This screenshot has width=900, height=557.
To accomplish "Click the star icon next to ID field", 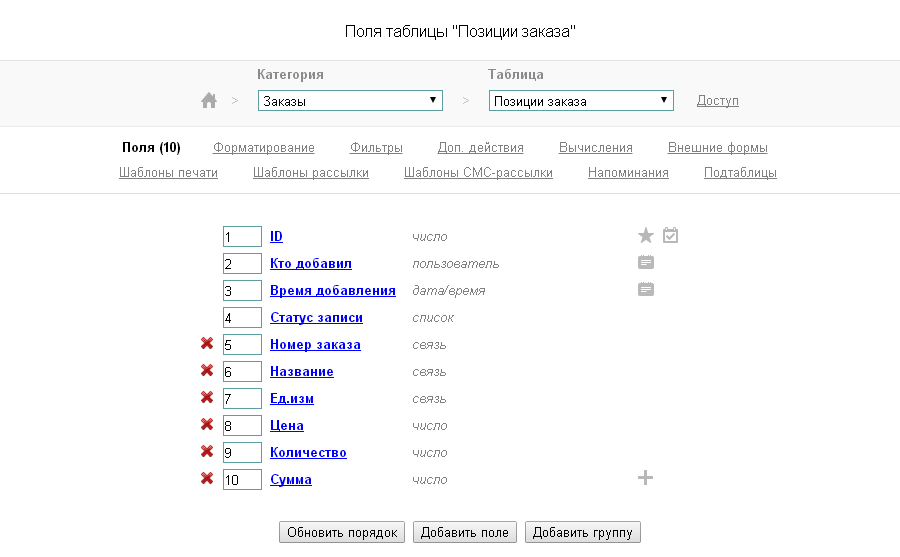I will (646, 236).
